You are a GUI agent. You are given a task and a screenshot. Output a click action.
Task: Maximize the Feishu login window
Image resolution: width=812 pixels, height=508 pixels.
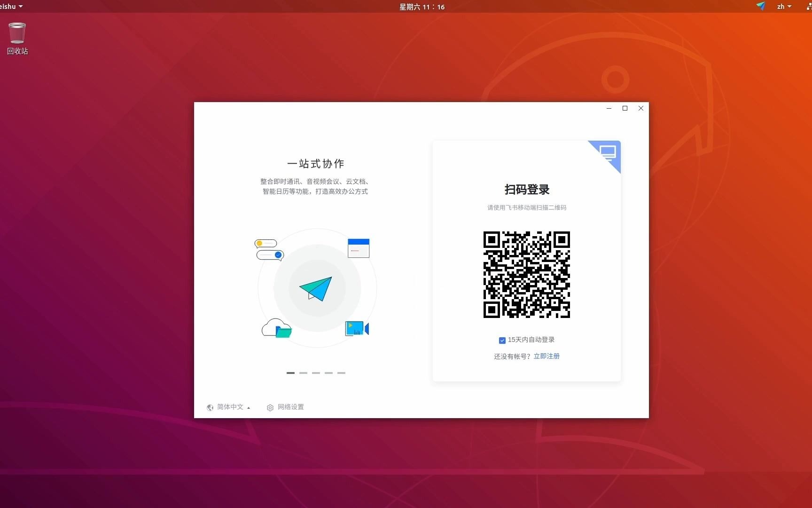625,108
